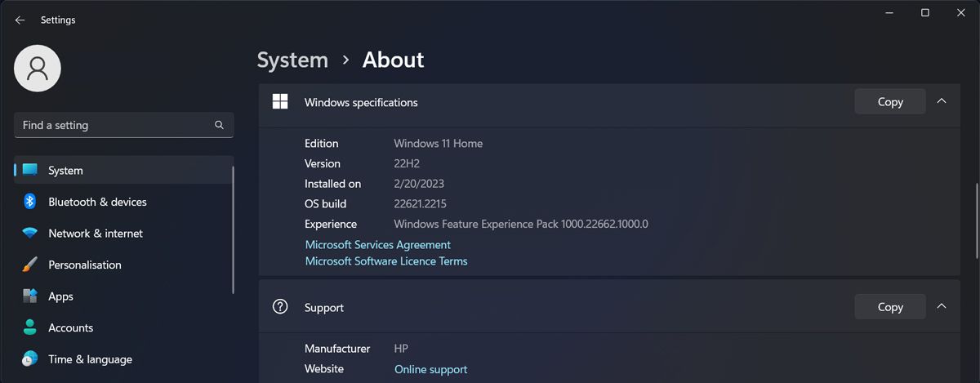980x383 pixels.
Task: Click the sidebar navigation scrollbar
Action: (x=234, y=230)
